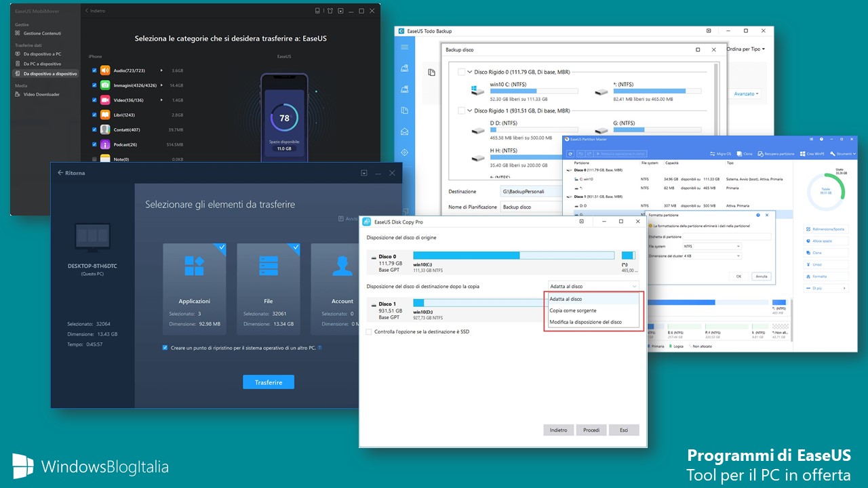Open the Formatta tool in Partition Master sidebar
Viewport: 868px width, 488px height.
pos(821,276)
